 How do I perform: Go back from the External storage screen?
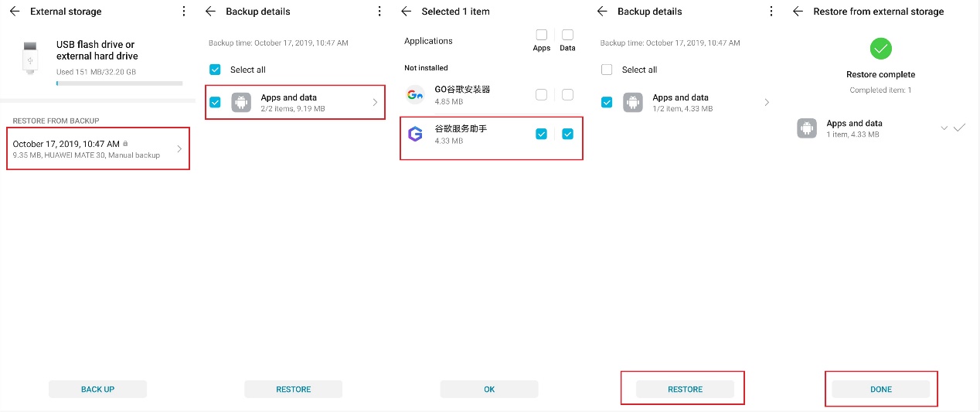[15, 12]
